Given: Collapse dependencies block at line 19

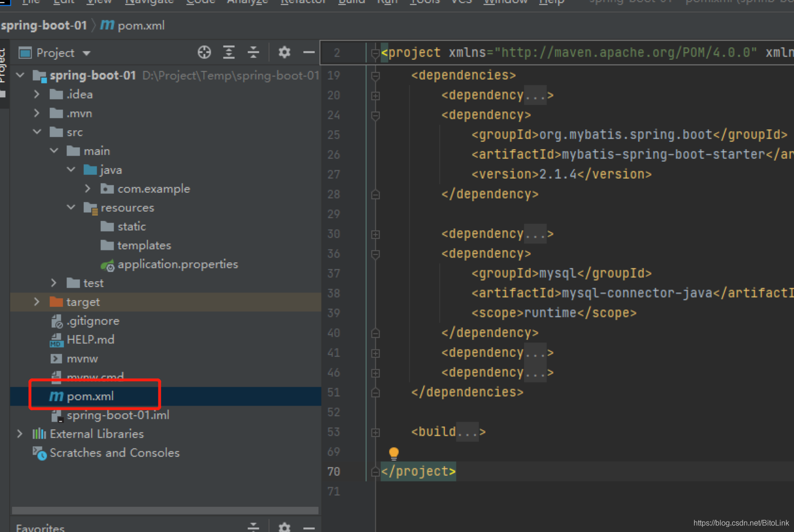Looking at the screenshot, I should (x=375, y=75).
